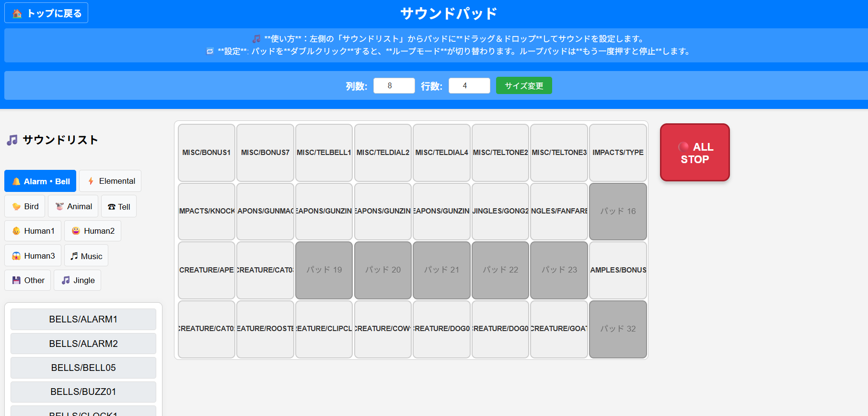Show the Jingle sound category
Image resolution: width=868 pixels, height=416 pixels.
click(x=77, y=280)
